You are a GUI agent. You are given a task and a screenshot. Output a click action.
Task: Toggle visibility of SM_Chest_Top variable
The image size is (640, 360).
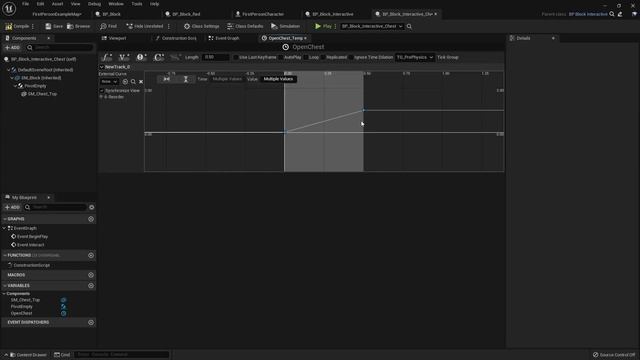pyautogui.click(x=64, y=300)
